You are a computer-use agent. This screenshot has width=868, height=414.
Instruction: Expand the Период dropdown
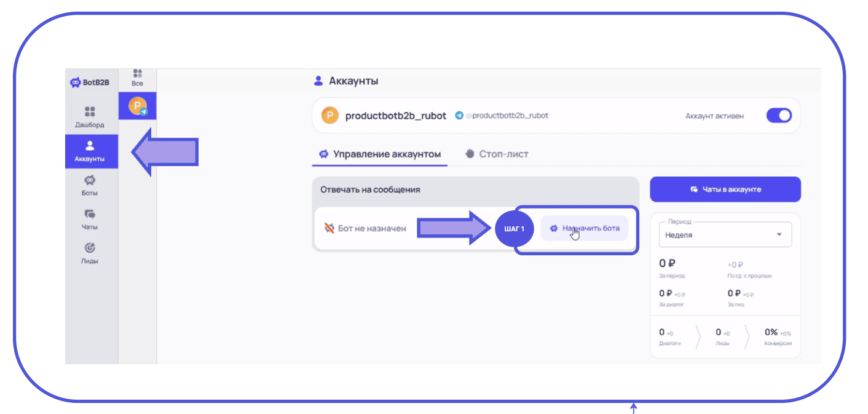coord(725,234)
